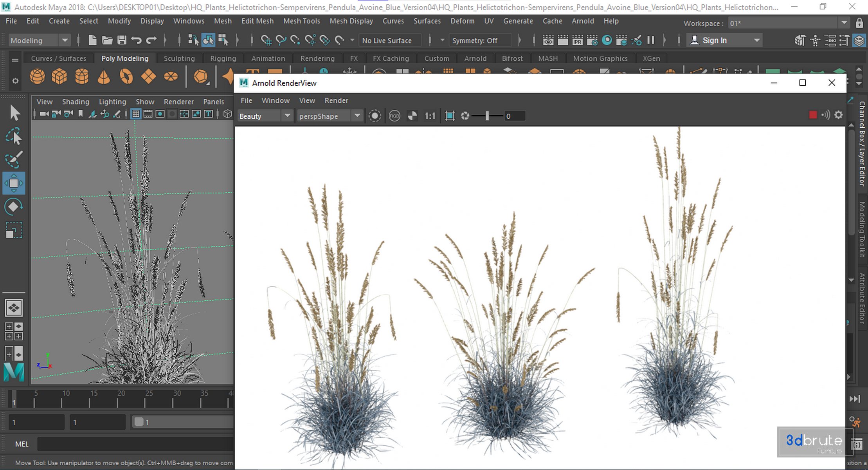Viewport: 868px width, 470px height.
Task: Select the Rotate tool in toolbox
Action: click(14, 207)
